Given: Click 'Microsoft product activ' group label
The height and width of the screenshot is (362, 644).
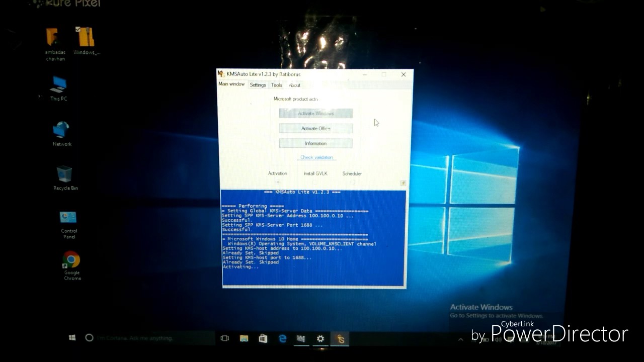Looking at the screenshot, I should click(296, 99).
